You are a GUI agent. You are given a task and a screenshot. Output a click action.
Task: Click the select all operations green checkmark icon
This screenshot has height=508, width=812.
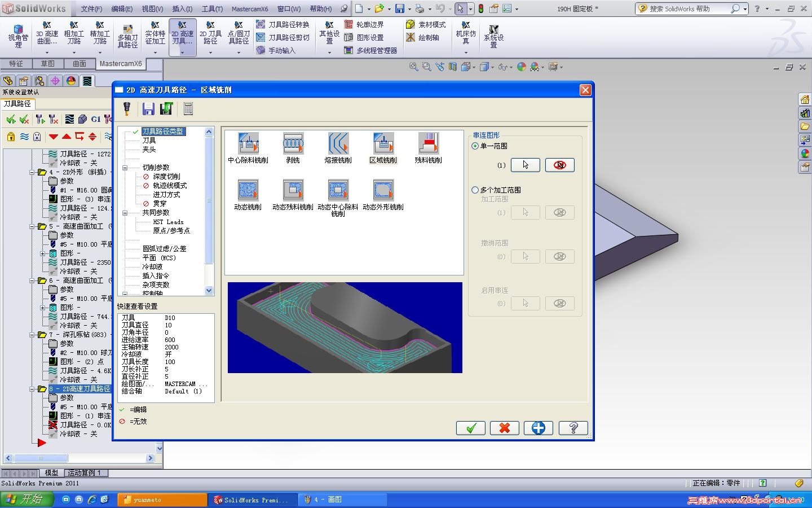pyautogui.click(x=11, y=119)
